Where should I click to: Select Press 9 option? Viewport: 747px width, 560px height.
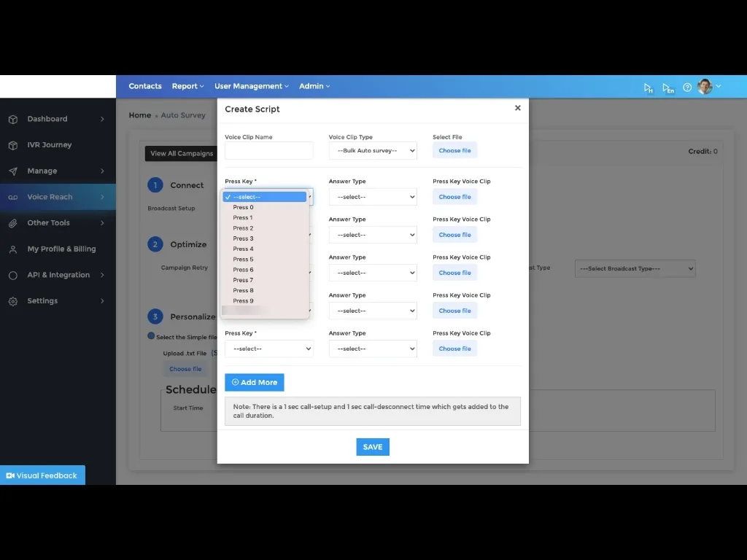264,301
